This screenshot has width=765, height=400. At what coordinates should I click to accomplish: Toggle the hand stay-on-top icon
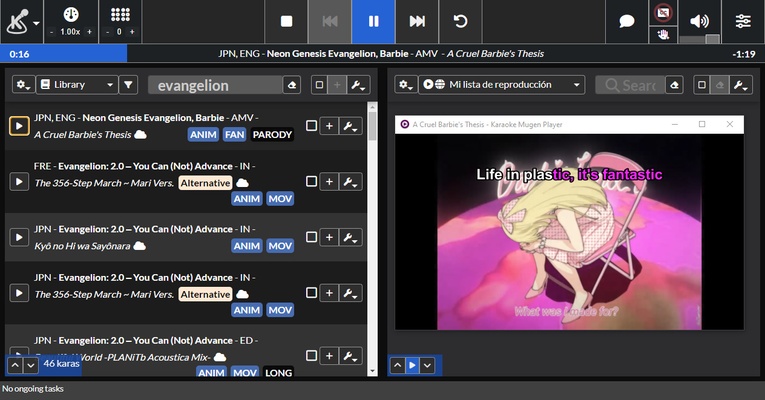664,34
